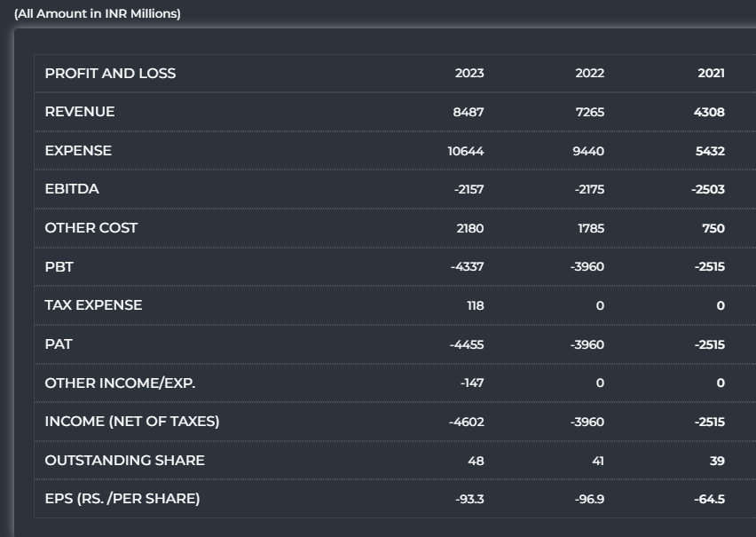Click the OTHER COST row label
Screen dimensions: 756x537
91,228
